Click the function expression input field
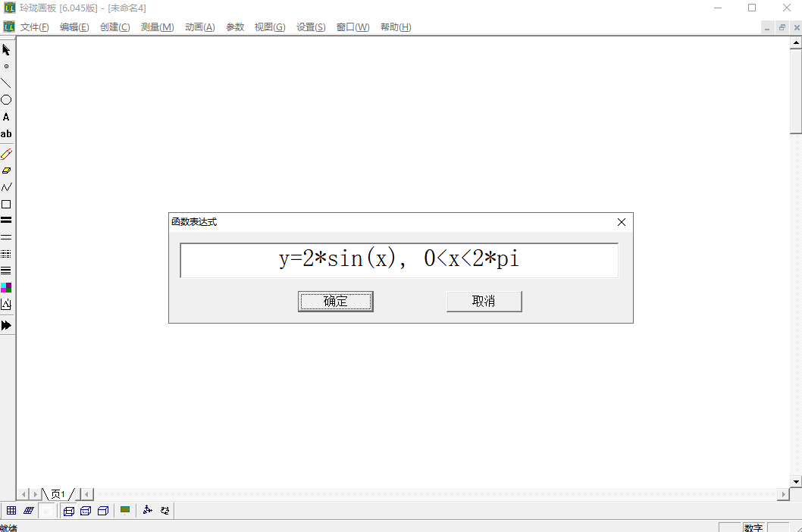The height and width of the screenshot is (532, 802). pos(399,260)
